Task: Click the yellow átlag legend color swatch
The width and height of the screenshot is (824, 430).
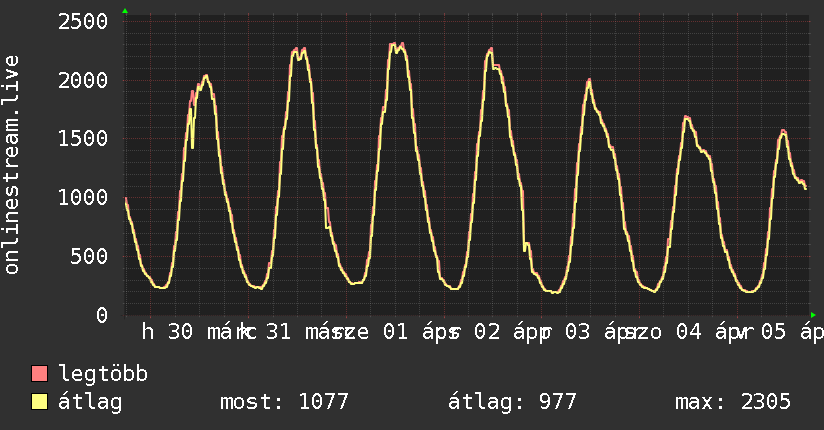Action: click(40, 402)
